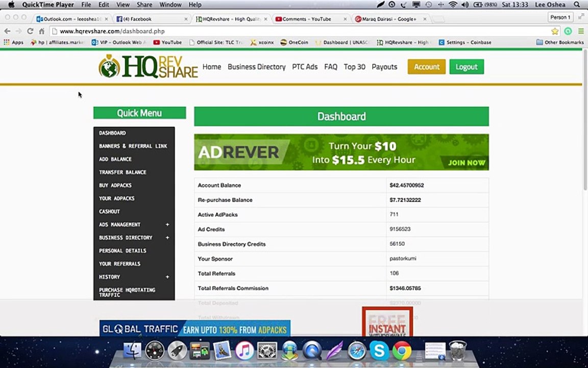Expand Ads Management in Quick Menu
588x368 pixels.
[x=167, y=224]
